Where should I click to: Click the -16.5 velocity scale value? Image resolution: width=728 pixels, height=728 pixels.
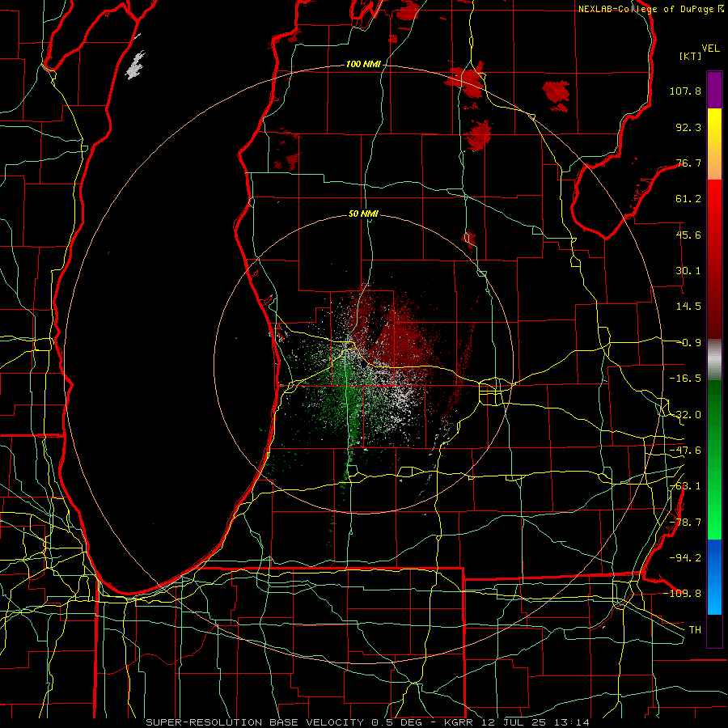[x=685, y=379]
